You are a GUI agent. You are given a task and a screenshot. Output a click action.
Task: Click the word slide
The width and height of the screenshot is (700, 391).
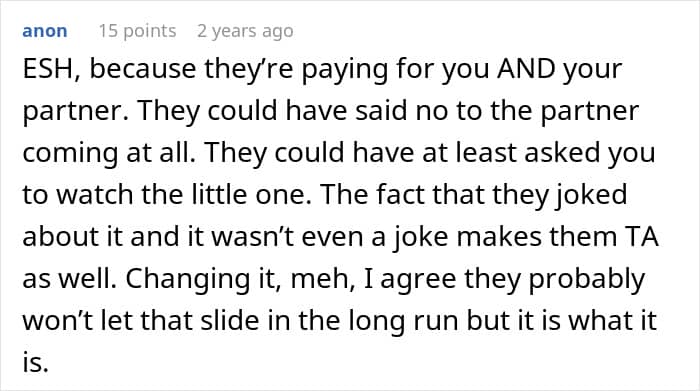click(229, 320)
